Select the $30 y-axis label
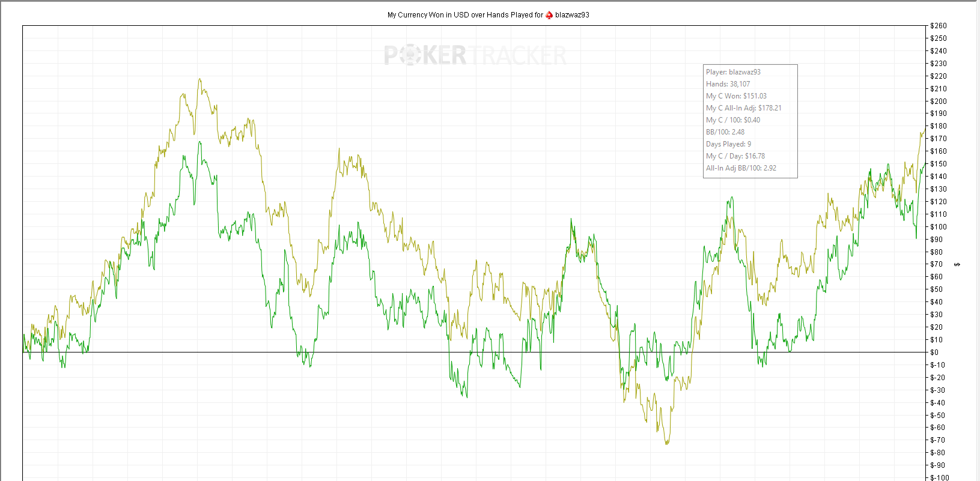980x481 pixels. click(936, 315)
